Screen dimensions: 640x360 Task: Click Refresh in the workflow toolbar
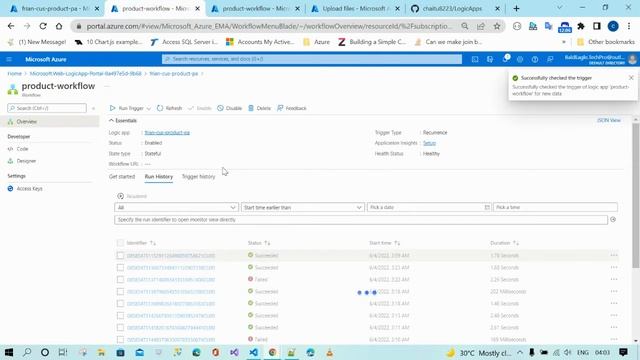(x=169, y=108)
